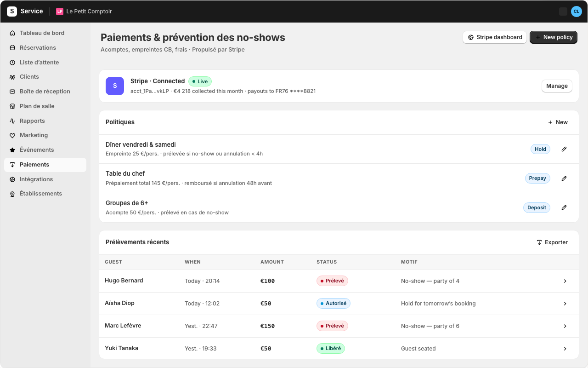Image resolution: width=588 pixels, height=368 pixels.
Task: Open Aïsha Diop charge details chevron
Action: click(x=565, y=304)
